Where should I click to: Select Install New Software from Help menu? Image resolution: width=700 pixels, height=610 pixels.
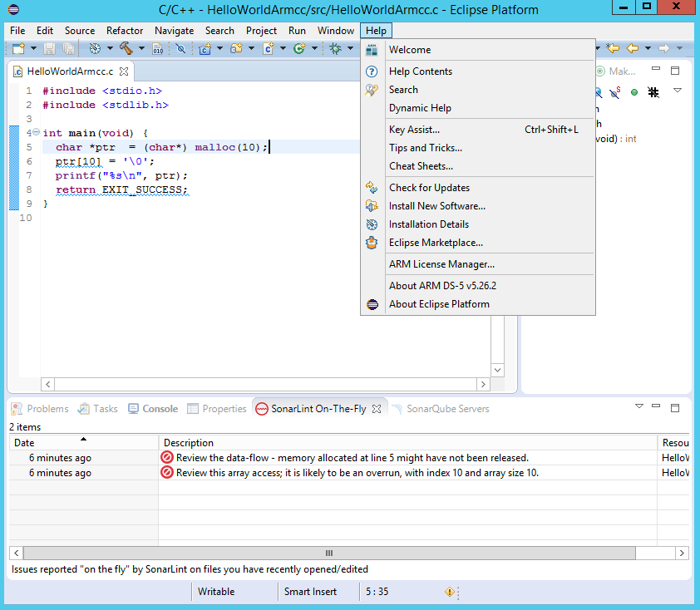coord(436,206)
